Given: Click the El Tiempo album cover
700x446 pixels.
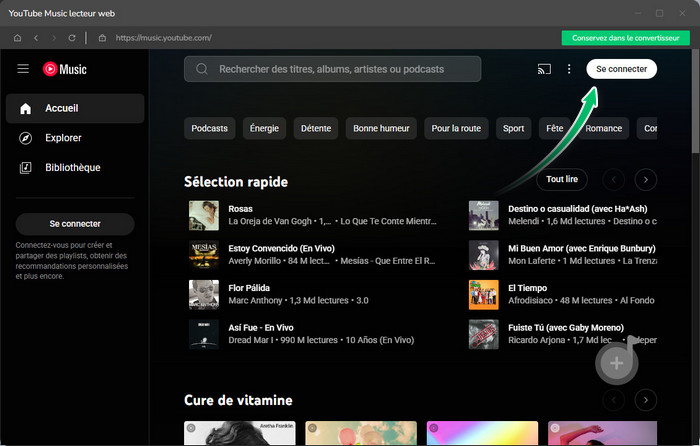Looking at the screenshot, I should click(483, 295).
